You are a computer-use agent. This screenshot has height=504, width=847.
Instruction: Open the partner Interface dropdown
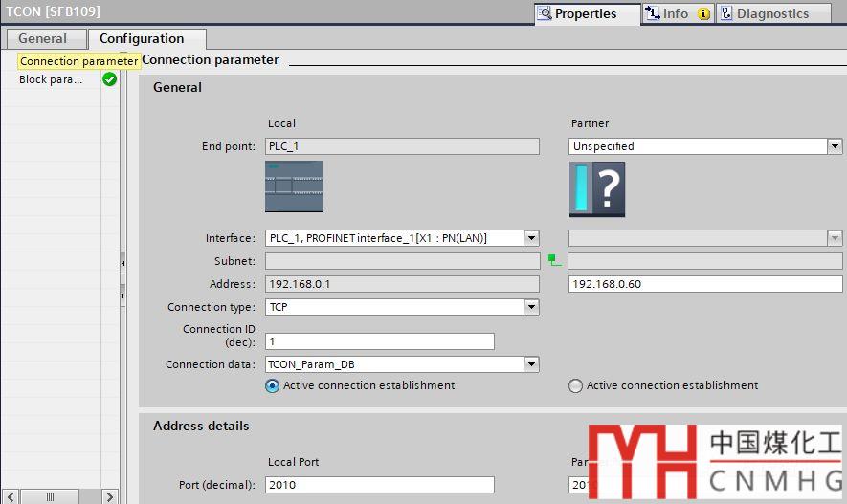click(835, 238)
